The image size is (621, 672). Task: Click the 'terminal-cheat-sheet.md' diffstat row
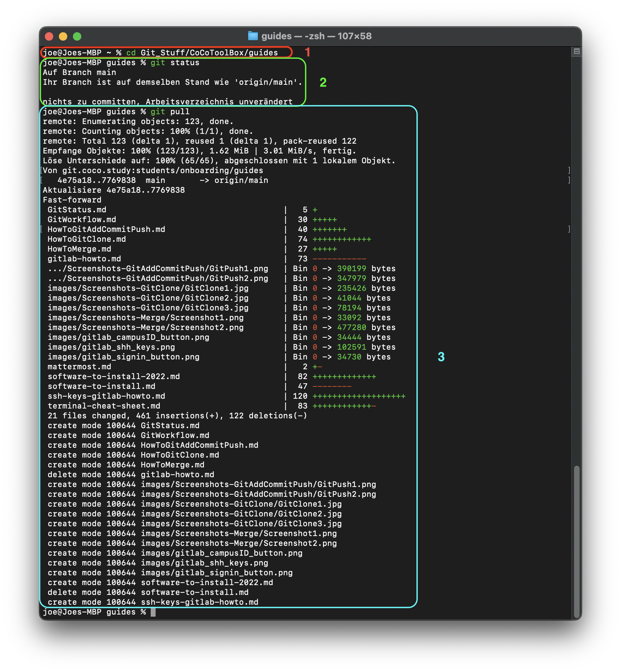click(212, 406)
